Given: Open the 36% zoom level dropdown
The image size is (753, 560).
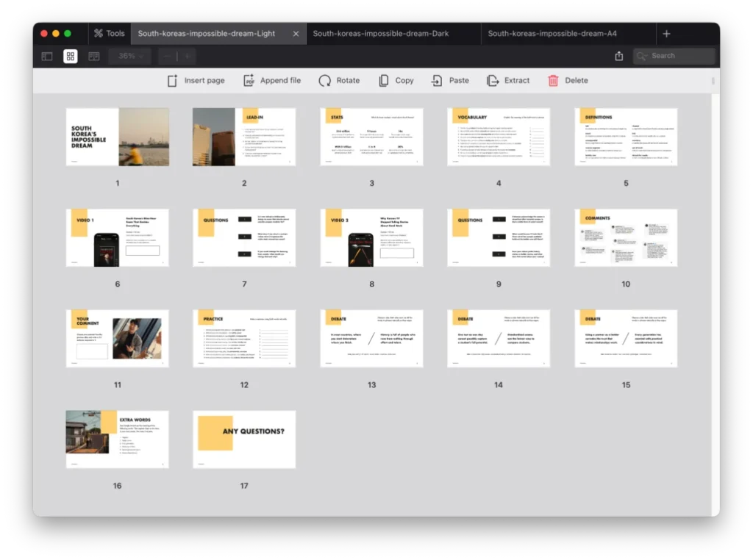Looking at the screenshot, I should [x=130, y=56].
